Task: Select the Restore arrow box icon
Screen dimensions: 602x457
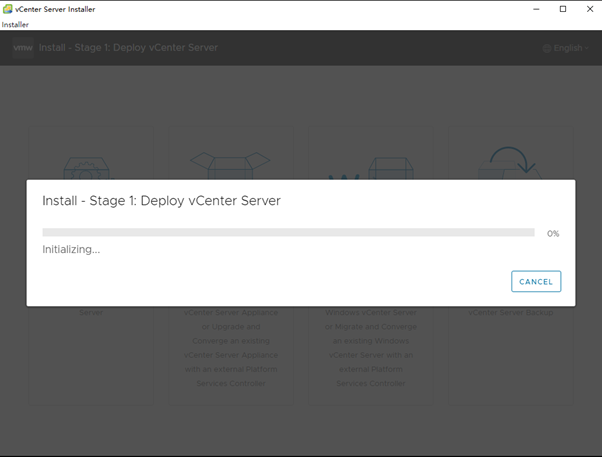Action: point(509,163)
